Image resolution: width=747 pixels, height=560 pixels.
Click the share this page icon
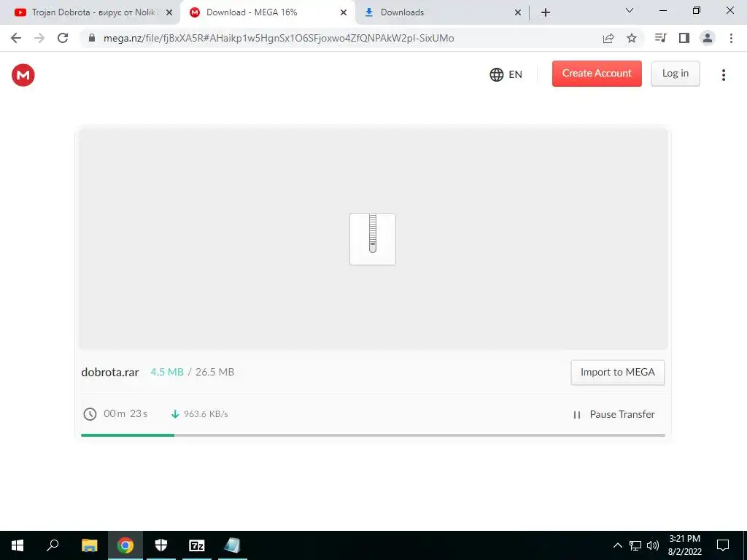pos(608,39)
